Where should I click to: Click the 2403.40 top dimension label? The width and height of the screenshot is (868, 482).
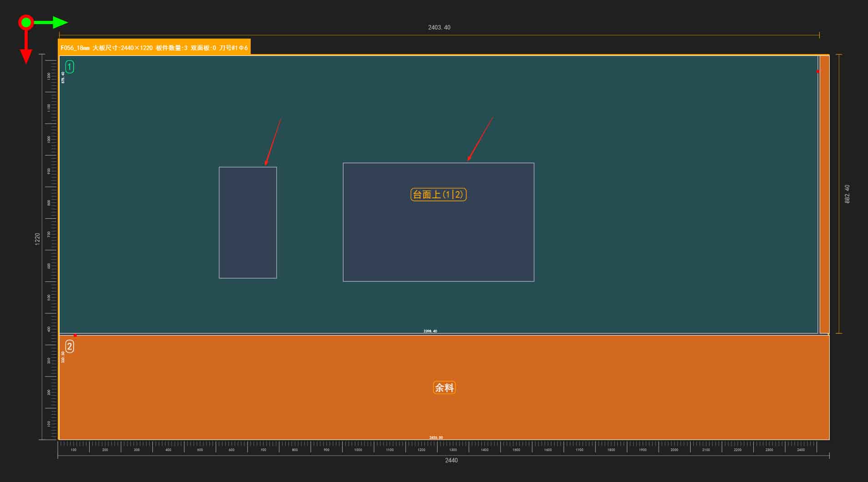click(x=439, y=28)
